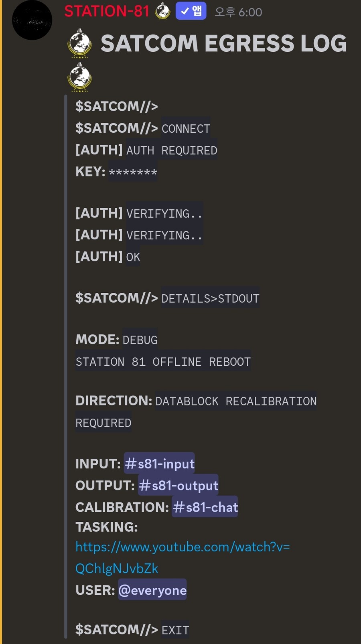Click the DEBUG mode code text

pos(140,340)
